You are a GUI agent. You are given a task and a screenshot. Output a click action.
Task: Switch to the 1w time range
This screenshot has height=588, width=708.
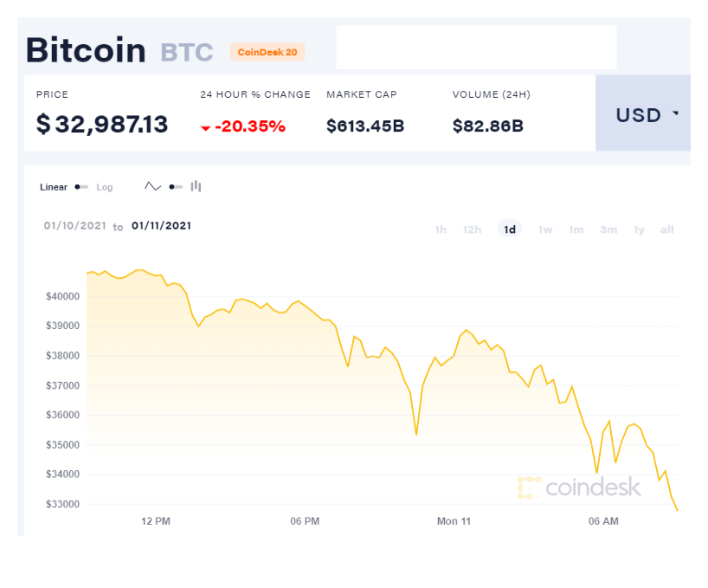pyautogui.click(x=545, y=229)
